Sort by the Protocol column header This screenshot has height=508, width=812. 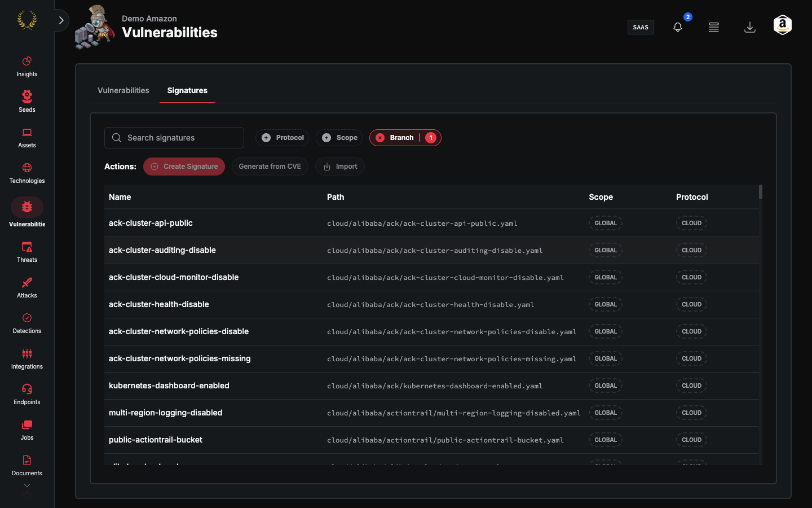coord(692,197)
